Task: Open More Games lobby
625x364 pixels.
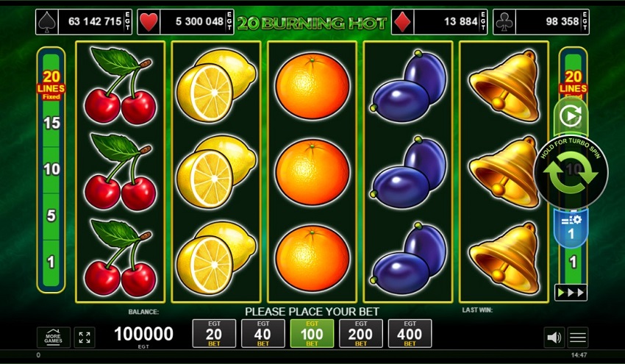Action: 54,338
